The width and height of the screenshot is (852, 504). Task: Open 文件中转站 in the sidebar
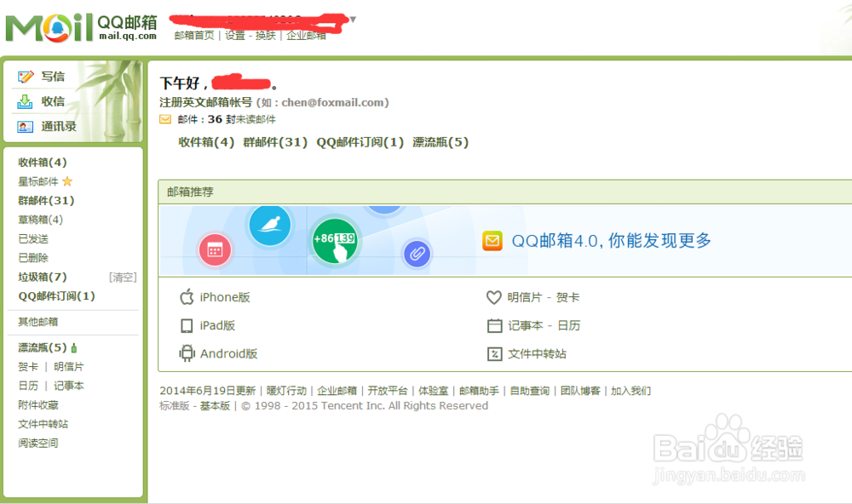[x=43, y=424]
